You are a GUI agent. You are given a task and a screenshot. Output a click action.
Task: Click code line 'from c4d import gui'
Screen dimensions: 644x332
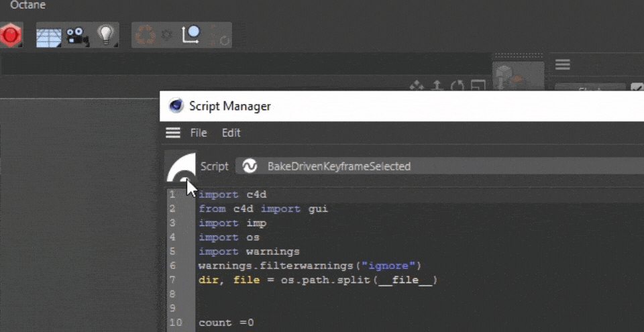[x=263, y=209]
